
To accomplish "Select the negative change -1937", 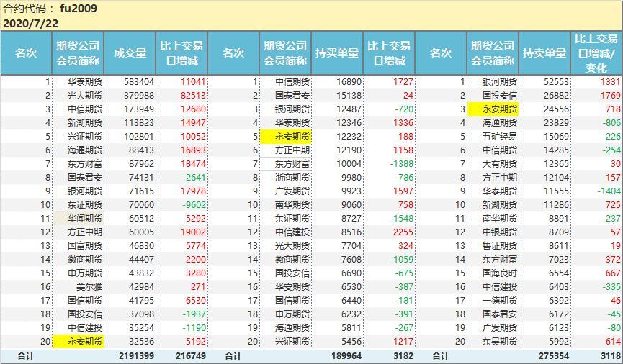I will point(194,314).
